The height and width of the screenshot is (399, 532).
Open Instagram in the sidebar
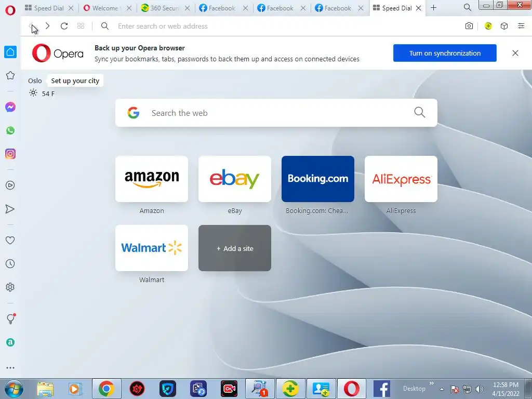(x=10, y=154)
